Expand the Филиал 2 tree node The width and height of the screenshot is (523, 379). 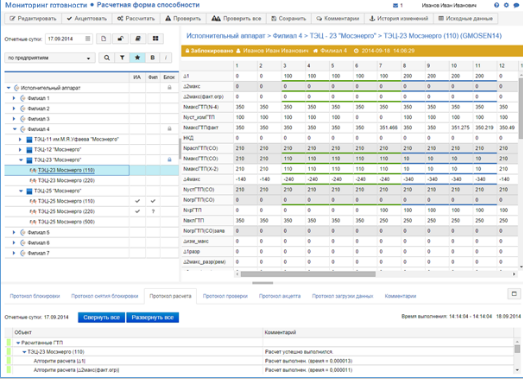[x=14, y=108]
